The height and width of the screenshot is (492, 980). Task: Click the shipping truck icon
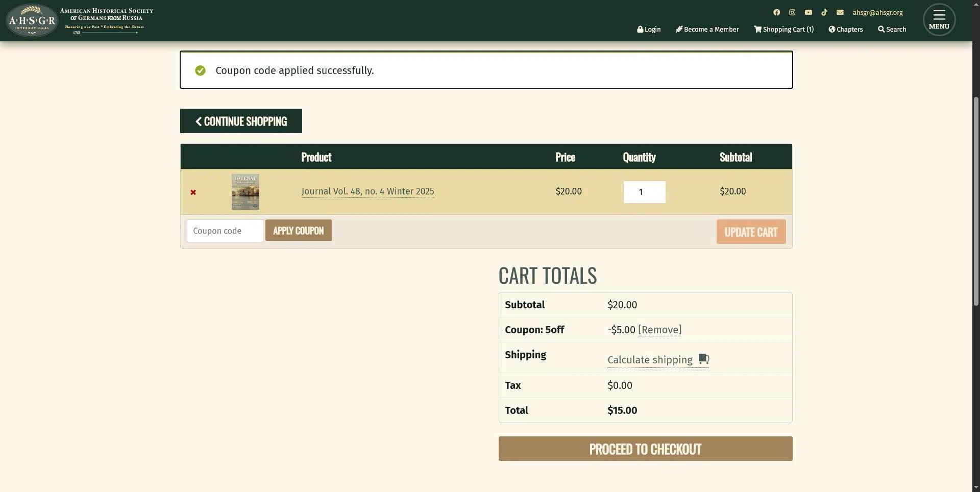[x=704, y=359]
